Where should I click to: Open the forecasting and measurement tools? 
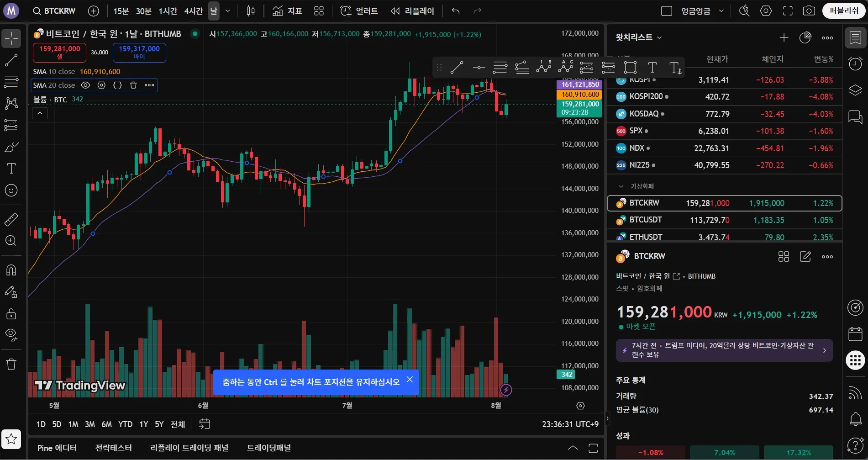pos(11,125)
